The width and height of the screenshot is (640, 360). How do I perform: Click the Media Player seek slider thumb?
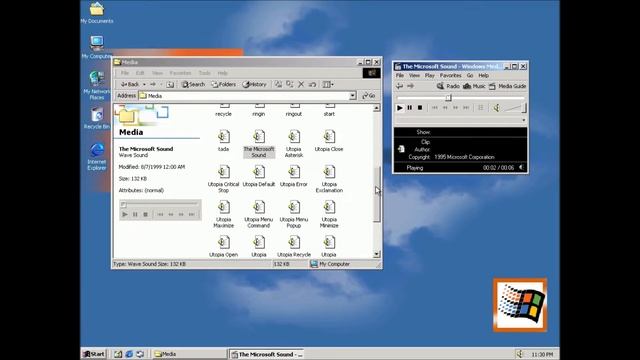tap(448, 98)
